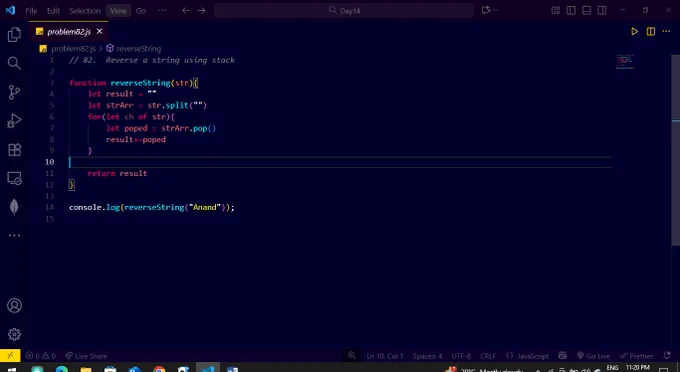680x372 pixels.
Task: Click the zoom magnifier icon in status bar
Action: [352, 356]
